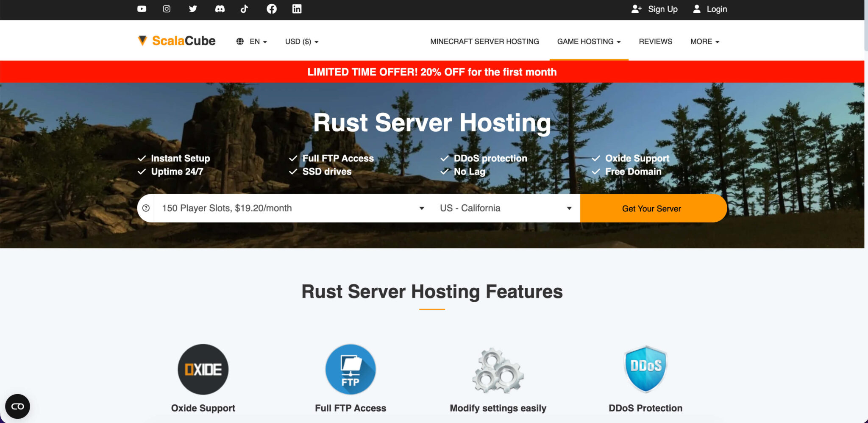Click the ScalaCube logo
The width and height of the screenshot is (868, 423).
click(x=177, y=41)
